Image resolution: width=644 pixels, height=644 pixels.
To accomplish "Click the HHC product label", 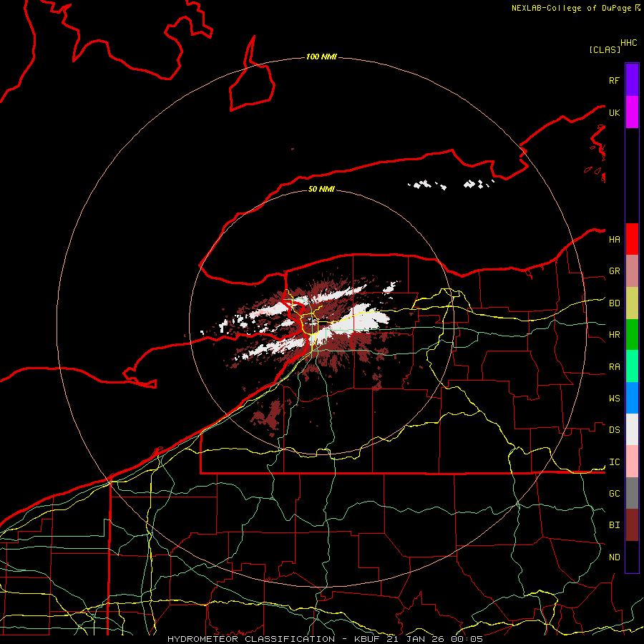I will [x=628, y=43].
